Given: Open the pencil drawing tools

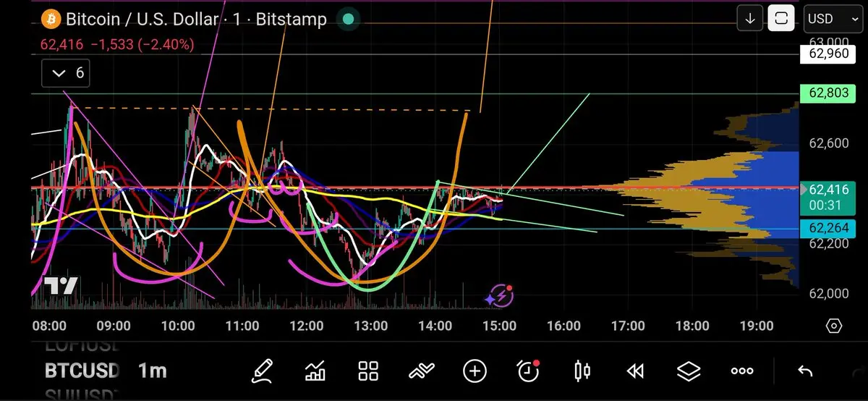Looking at the screenshot, I should (x=262, y=371).
